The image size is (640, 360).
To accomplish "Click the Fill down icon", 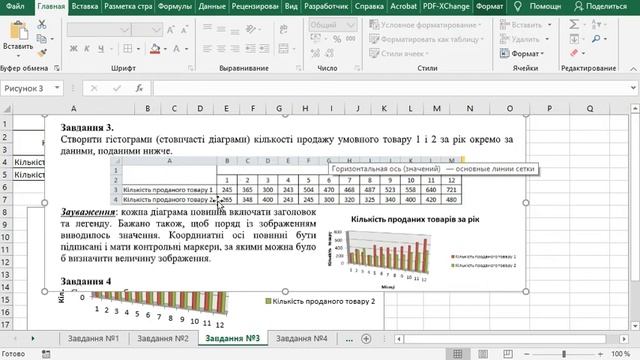I will (x=574, y=39).
